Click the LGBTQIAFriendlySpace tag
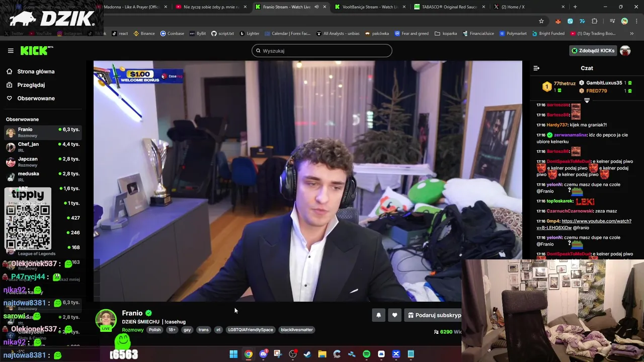 (251, 330)
